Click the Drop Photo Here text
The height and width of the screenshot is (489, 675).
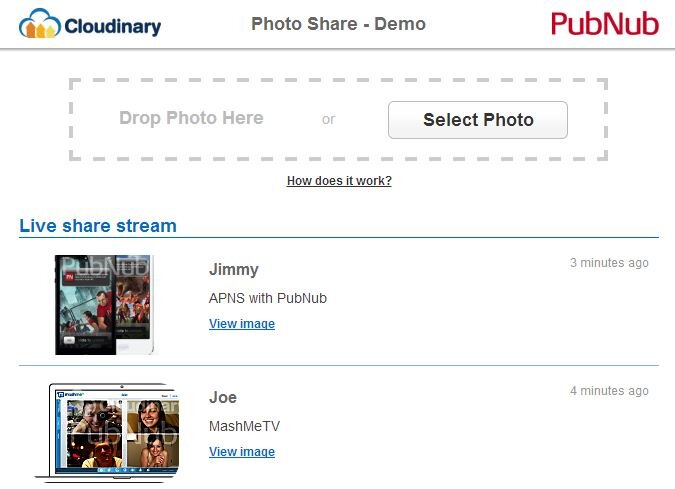191,118
